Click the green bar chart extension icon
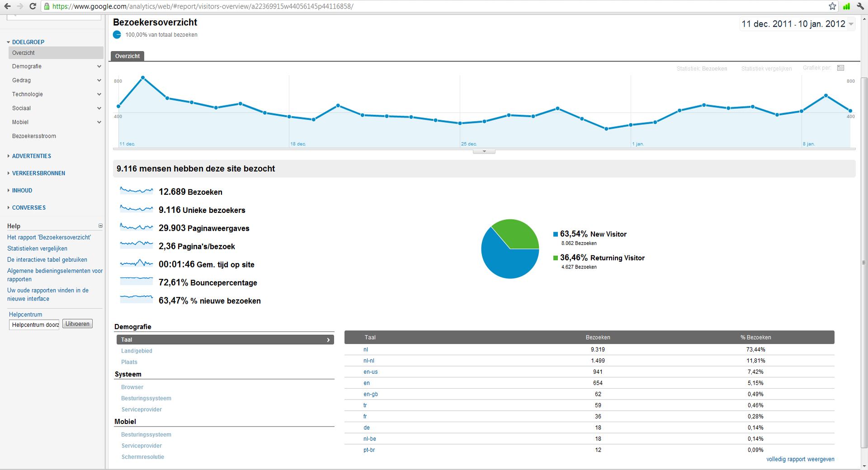The width and height of the screenshot is (868, 470). tap(846, 6)
